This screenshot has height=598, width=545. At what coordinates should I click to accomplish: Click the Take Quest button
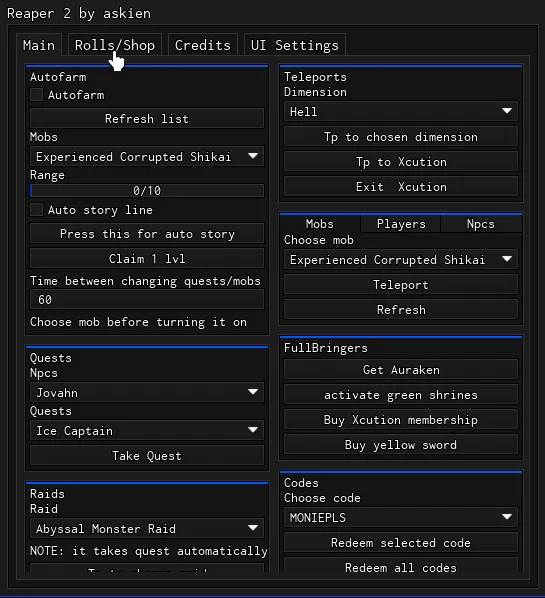point(147,456)
